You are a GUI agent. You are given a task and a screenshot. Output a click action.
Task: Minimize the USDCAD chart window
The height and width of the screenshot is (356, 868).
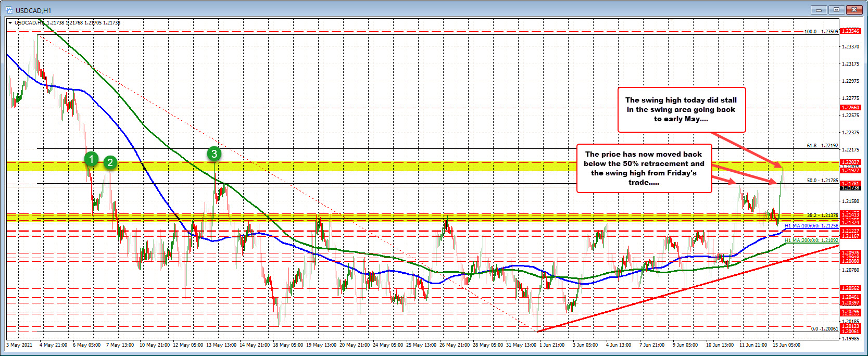[x=819, y=10]
